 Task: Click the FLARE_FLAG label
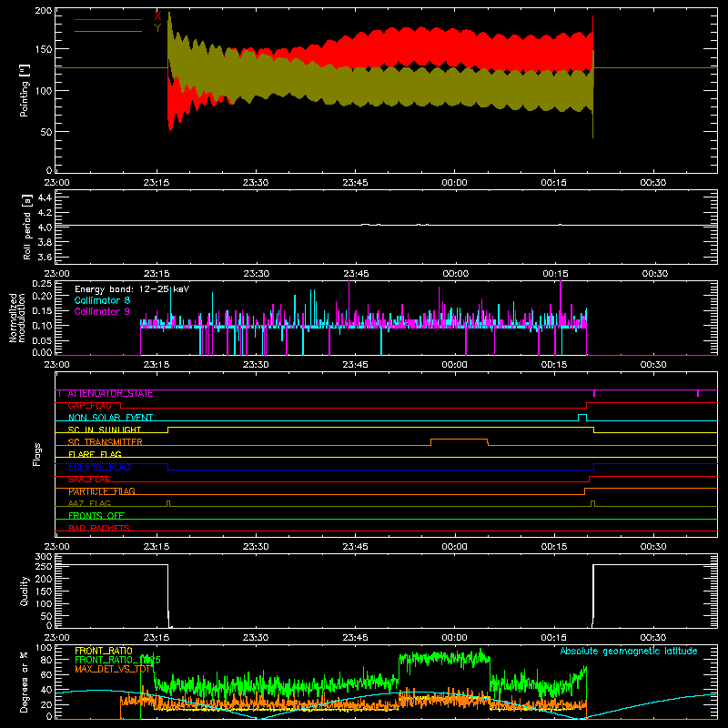pos(95,454)
